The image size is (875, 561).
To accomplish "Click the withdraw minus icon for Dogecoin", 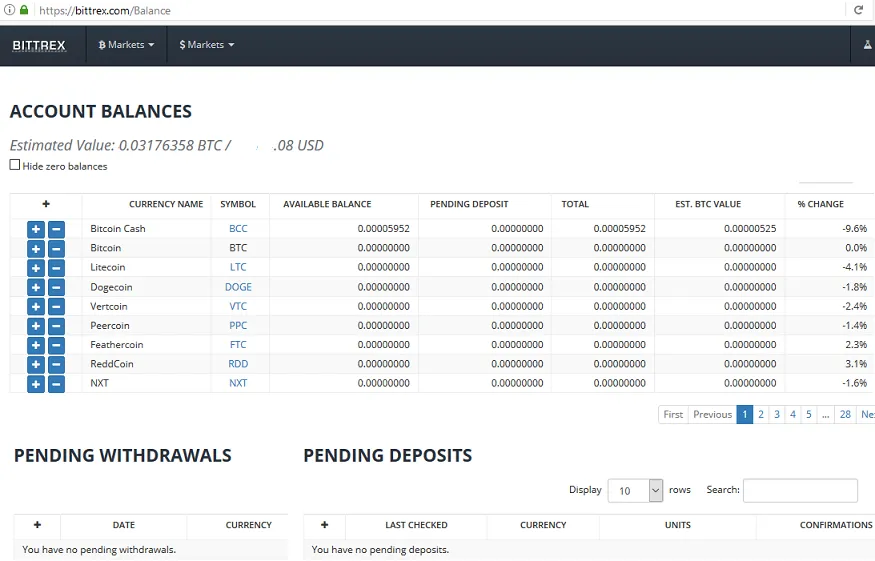I will [56, 287].
